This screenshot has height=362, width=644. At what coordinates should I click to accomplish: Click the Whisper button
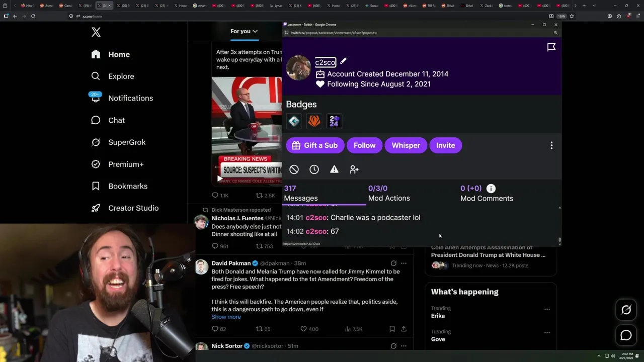(x=406, y=145)
